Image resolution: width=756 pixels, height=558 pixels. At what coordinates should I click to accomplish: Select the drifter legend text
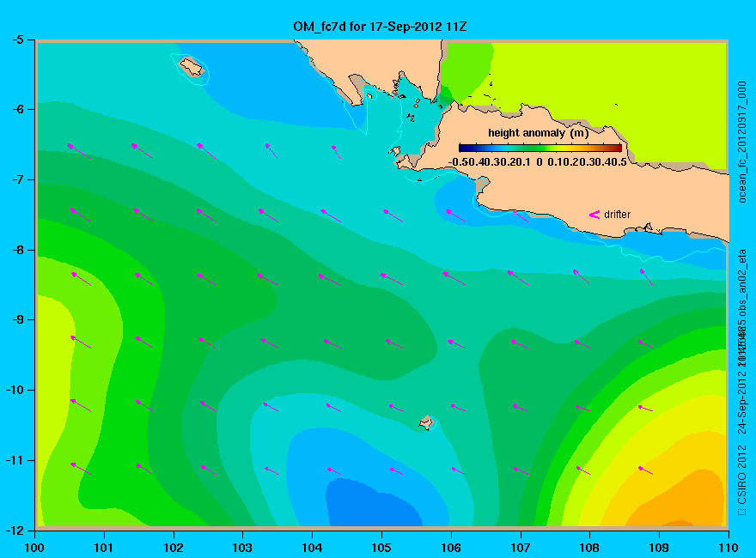pos(617,215)
